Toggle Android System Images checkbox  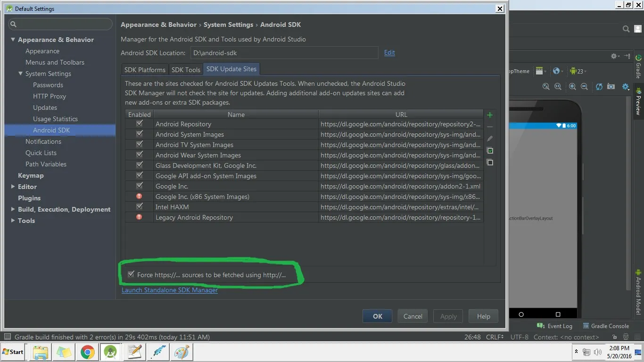139,134
